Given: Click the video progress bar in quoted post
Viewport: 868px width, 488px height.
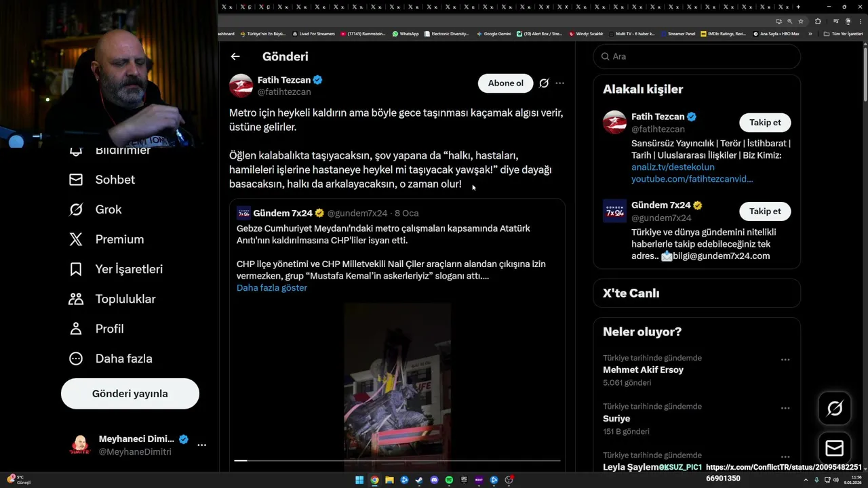Looking at the screenshot, I should pos(397,461).
